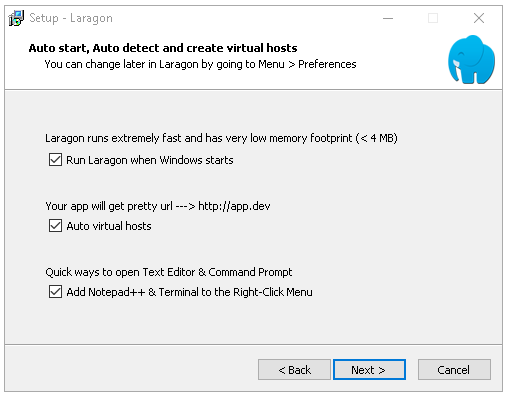This screenshot has width=507, height=397.
Task: Click the "Auto virtual hosts" label text
Action: pos(109,226)
